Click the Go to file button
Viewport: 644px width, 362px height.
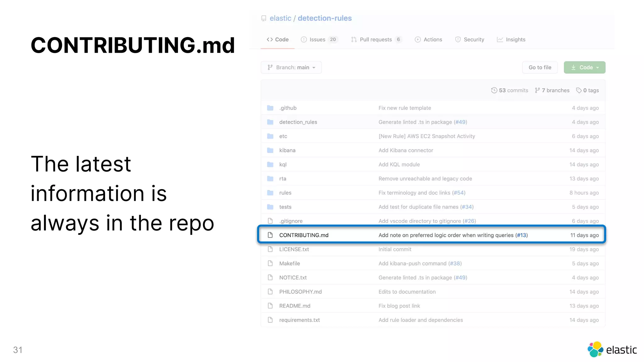pos(540,67)
